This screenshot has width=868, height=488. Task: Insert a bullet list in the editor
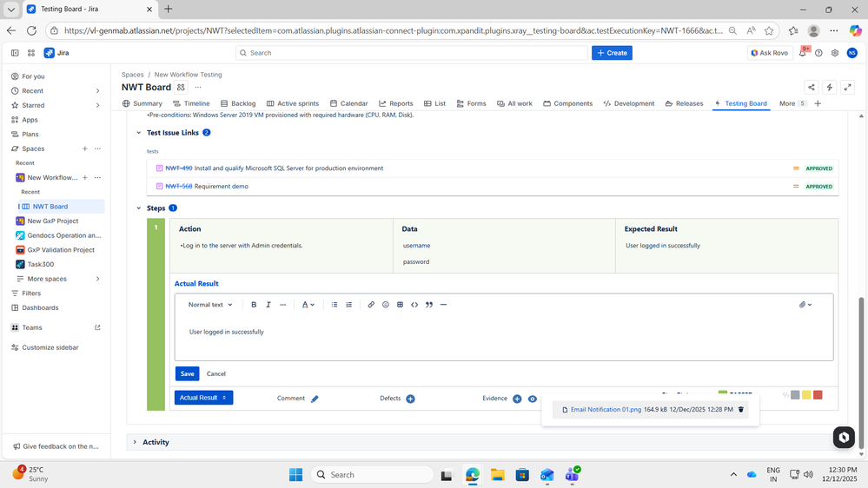click(335, 305)
